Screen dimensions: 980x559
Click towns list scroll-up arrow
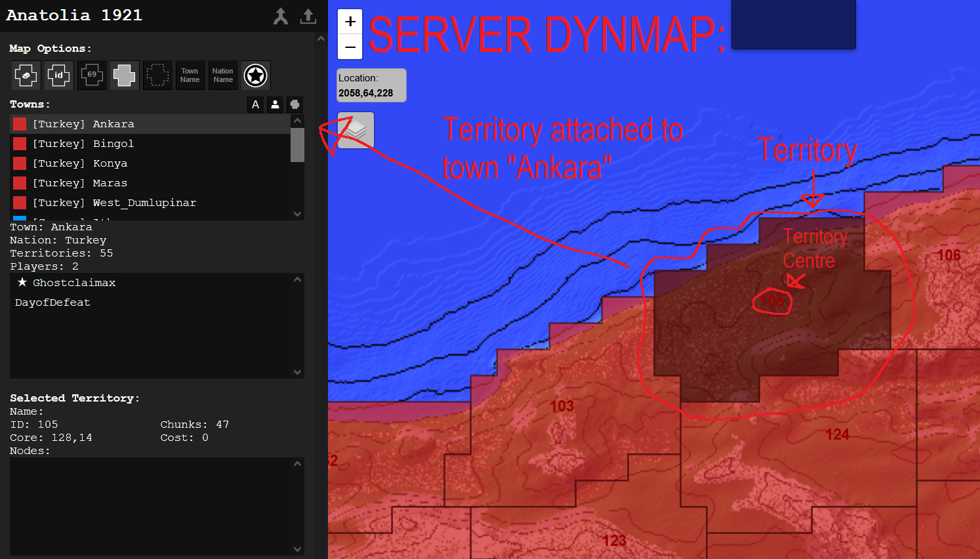point(298,121)
